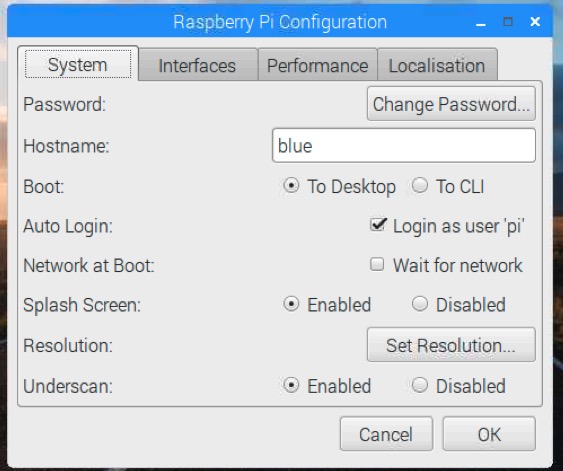Click Cancel to discard changes
This screenshot has width=563, height=471.
[x=386, y=434]
